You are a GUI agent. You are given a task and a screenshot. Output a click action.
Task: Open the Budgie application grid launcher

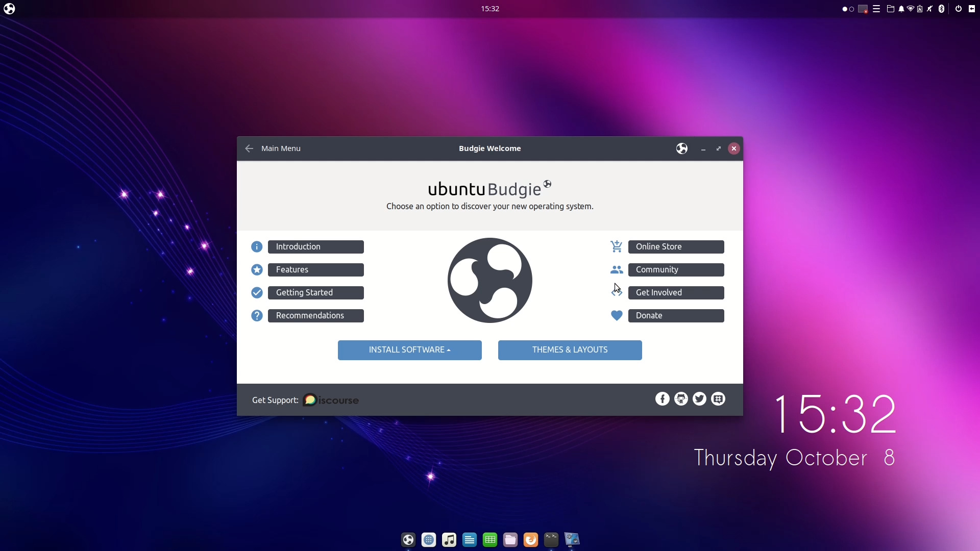click(x=429, y=540)
